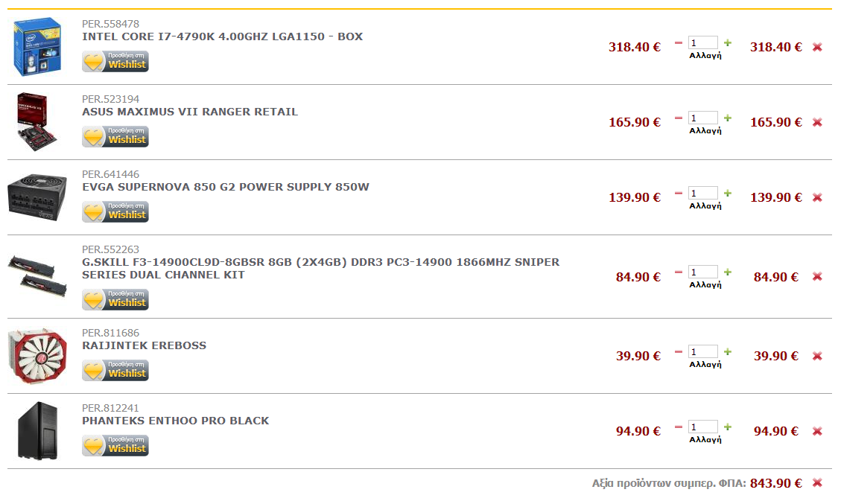Click Αλλαγή under G.Skill quantity box

pos(705,284)
